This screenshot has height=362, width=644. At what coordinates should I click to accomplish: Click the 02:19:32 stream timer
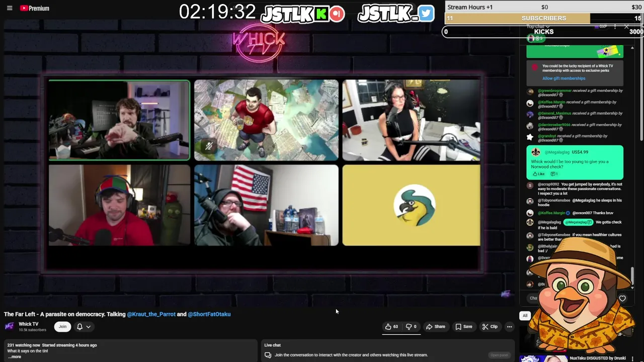(217, 12)
